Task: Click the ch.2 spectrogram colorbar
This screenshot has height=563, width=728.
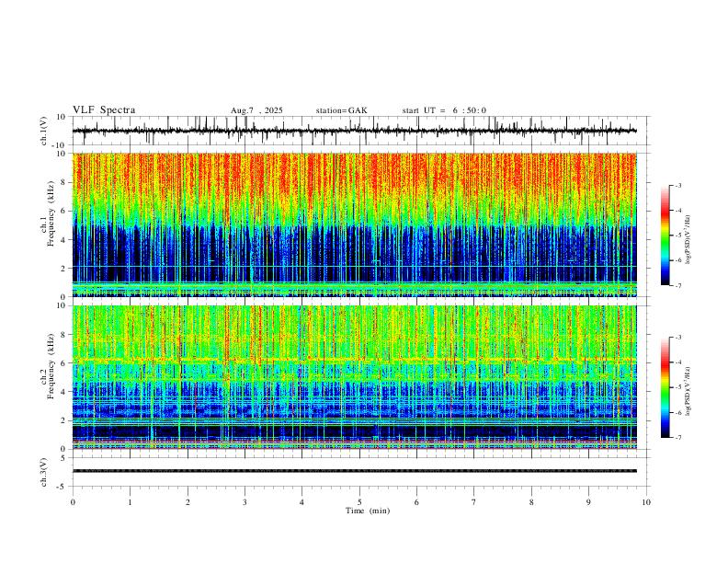Action: [x=665, y=387]
